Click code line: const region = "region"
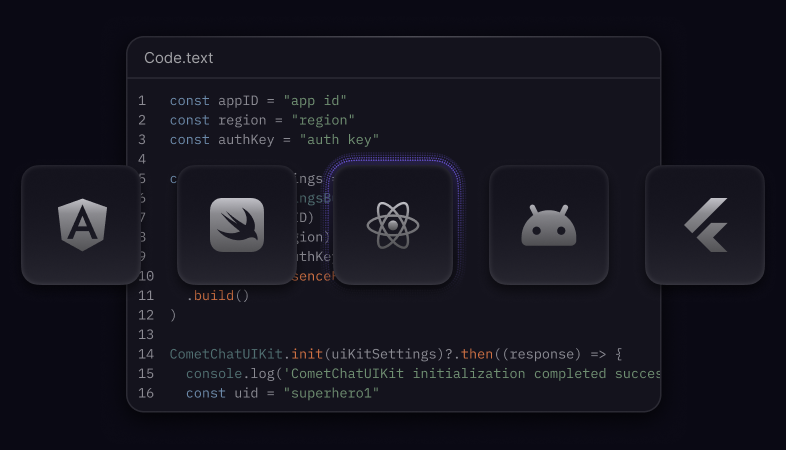 (x=262, y=120)
